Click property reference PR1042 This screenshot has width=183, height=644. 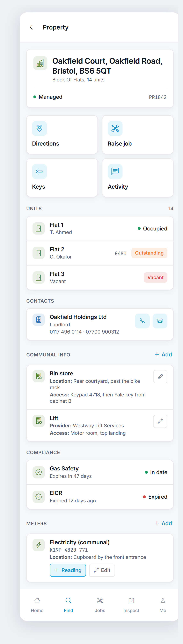pyautogui.click(x=158, y=97)
